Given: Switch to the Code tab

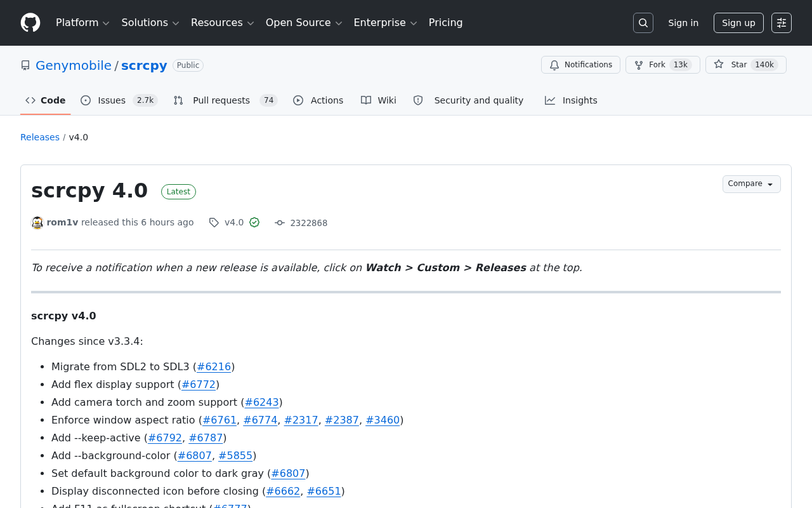Looking at the screenshot, I should (46, 100).
